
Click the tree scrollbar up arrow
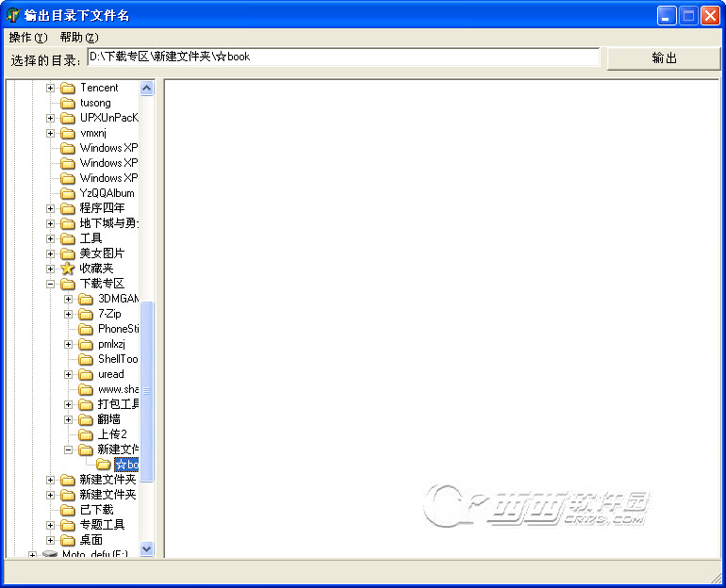(147, 88)
